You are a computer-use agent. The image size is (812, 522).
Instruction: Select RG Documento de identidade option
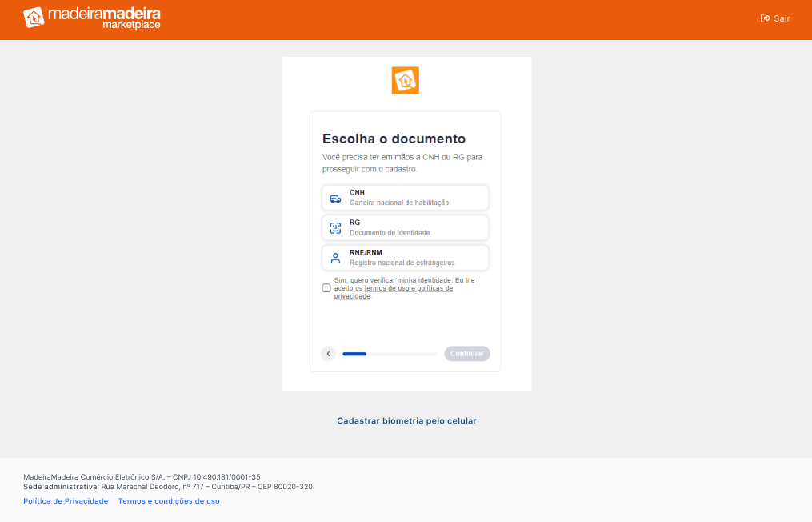pyautogui.click(x=405, y=227)
